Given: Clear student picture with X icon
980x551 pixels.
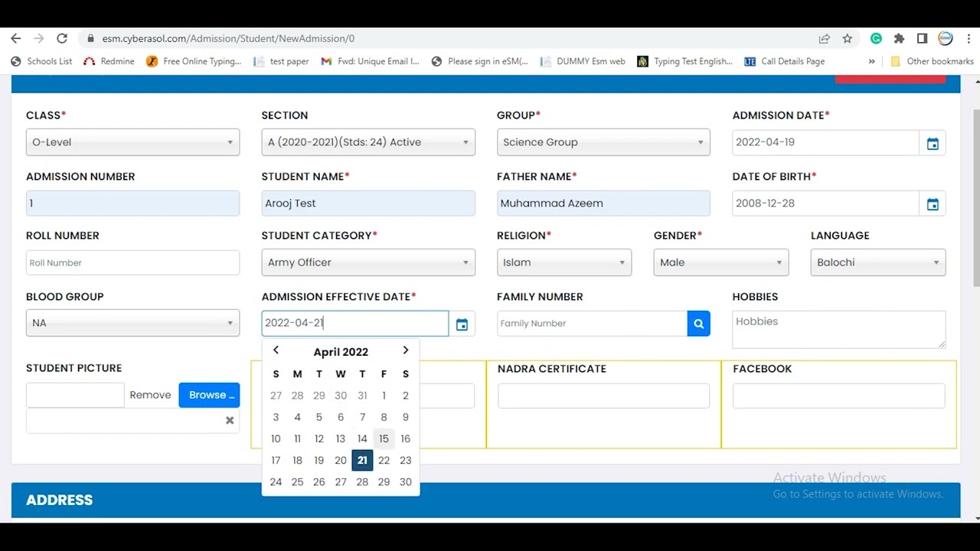Looking at the screenshot, I should pos(230,420).
